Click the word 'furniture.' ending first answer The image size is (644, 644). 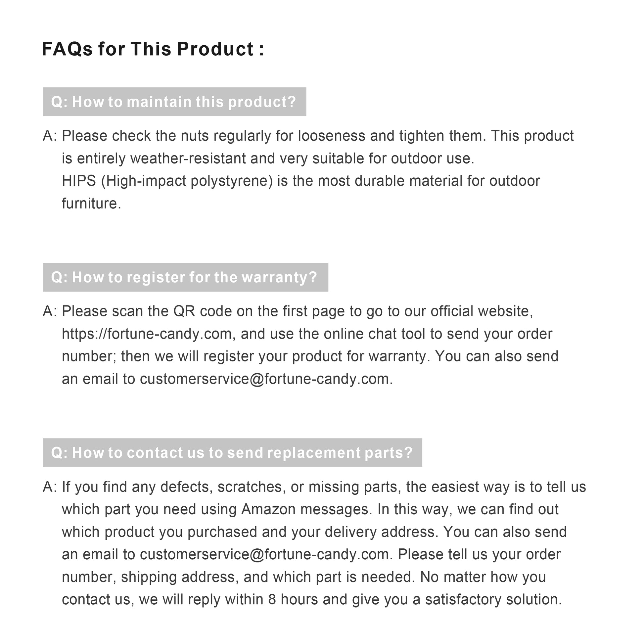click(x=91, y=204)
